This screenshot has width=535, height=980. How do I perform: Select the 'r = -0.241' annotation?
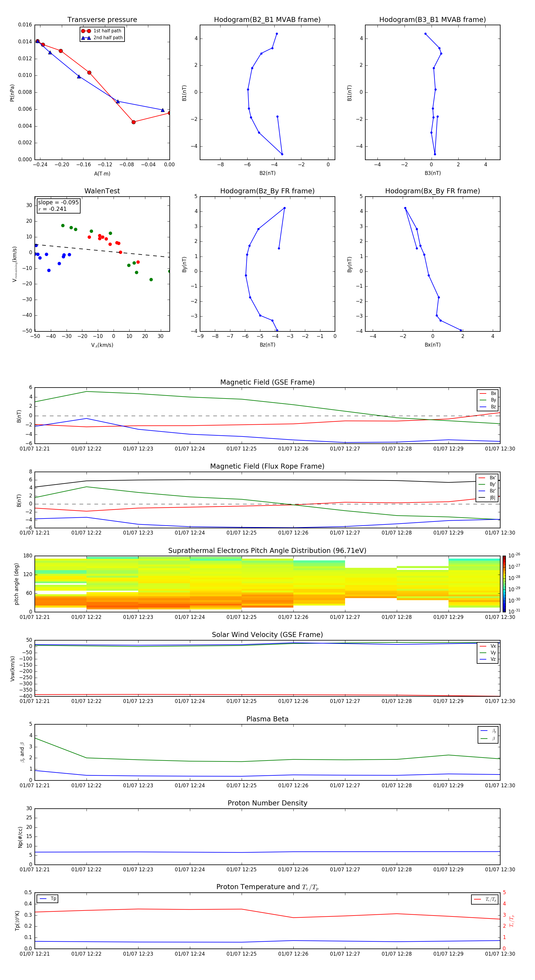pos(53,209)
